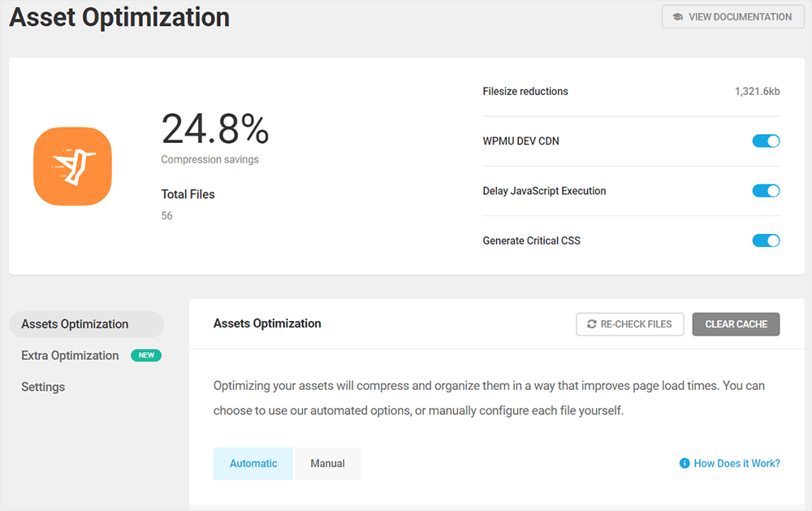Image resolution: width=812 pixels, height=511 pixels.
Task: Click the orange Hummingbird logo icon
Action: tap(72, 167)
